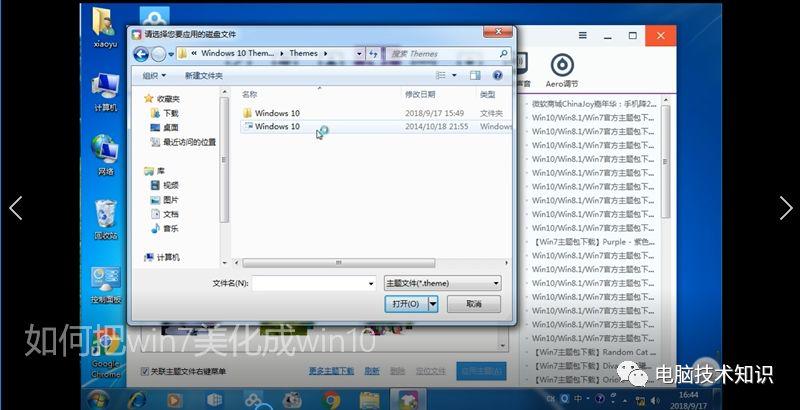Click the Windows Start orb
Screen dimensions: 800x410
tap(97, 400)
